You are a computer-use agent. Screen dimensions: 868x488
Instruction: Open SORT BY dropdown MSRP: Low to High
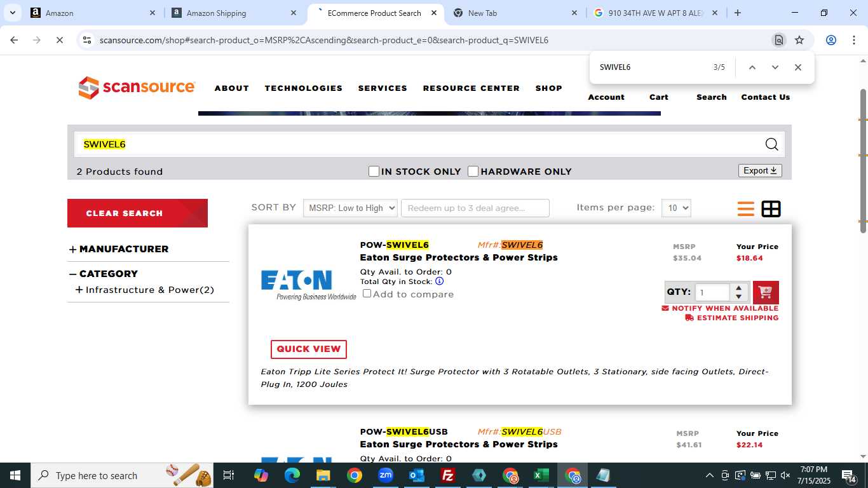[x=350, y=208]
